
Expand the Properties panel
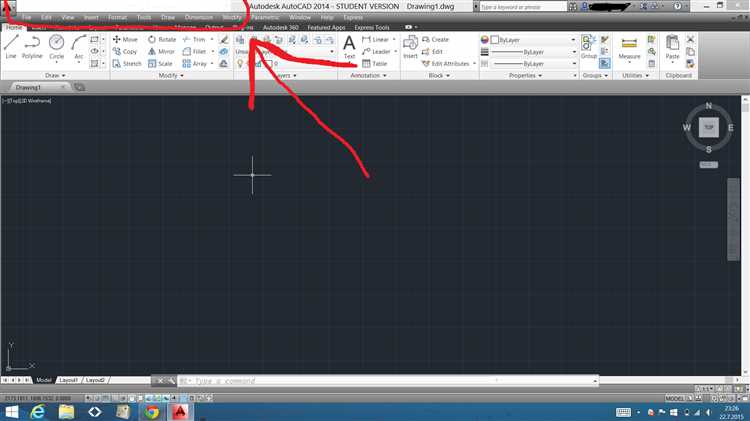[525, 75]
